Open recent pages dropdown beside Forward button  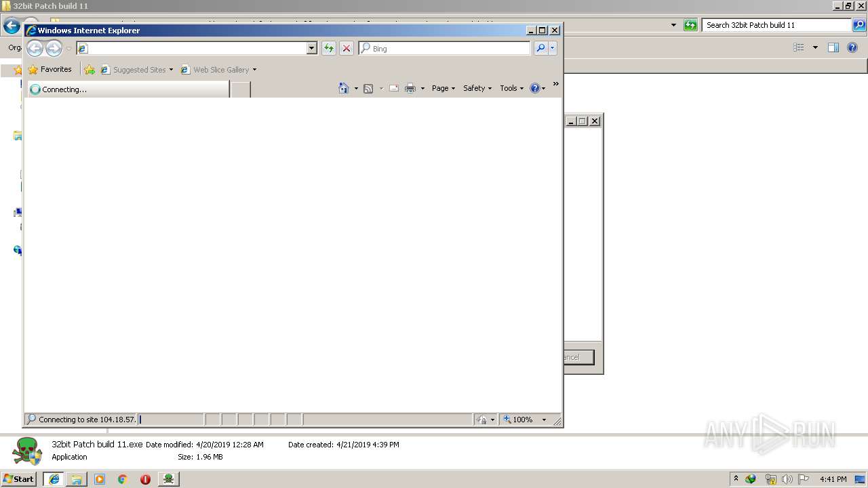[68, 49]
